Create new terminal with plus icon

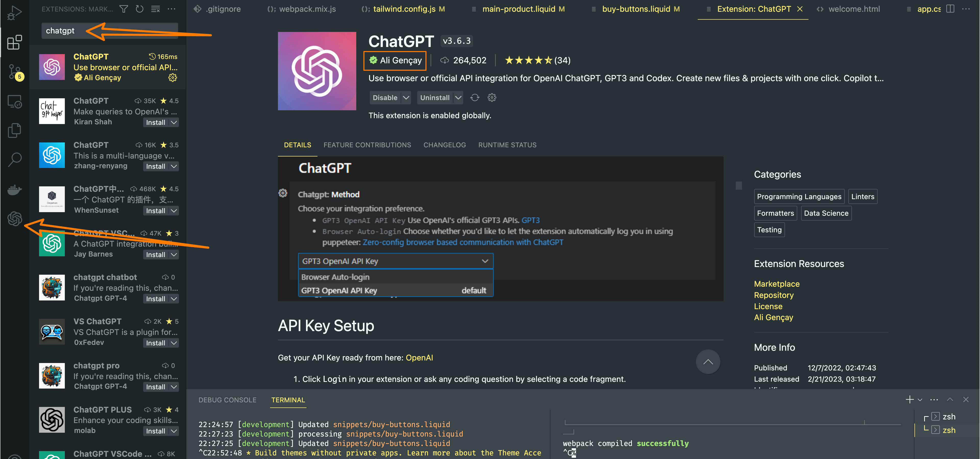tap(910, 399)
